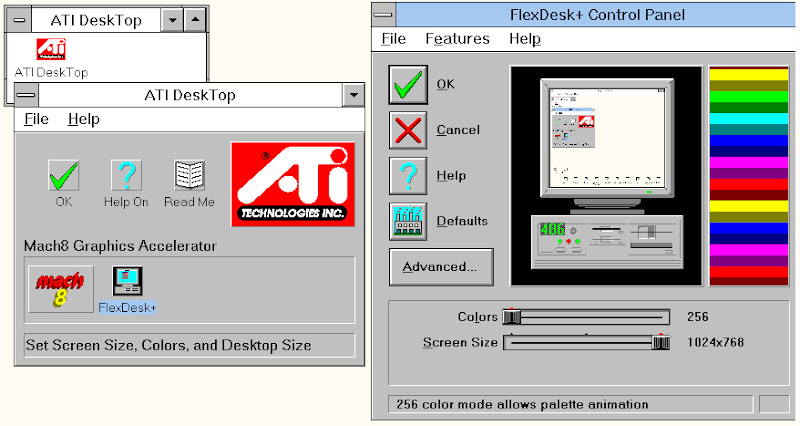Click the red X Cancel icon in FlexDesk+
The width and height of the screenshot is (800, 426).
point(408,130)
